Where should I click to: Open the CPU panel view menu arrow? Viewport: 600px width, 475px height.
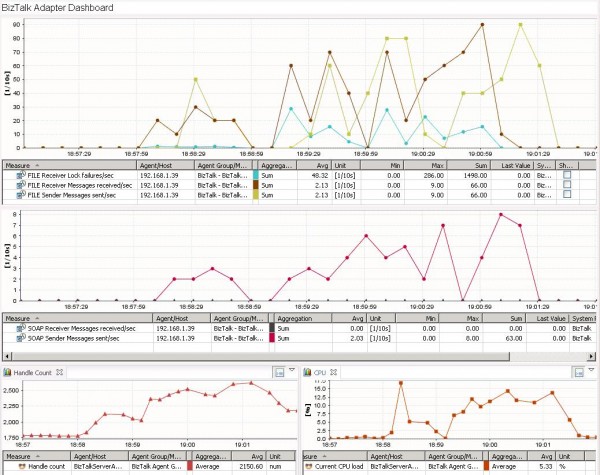coord(591,370)
